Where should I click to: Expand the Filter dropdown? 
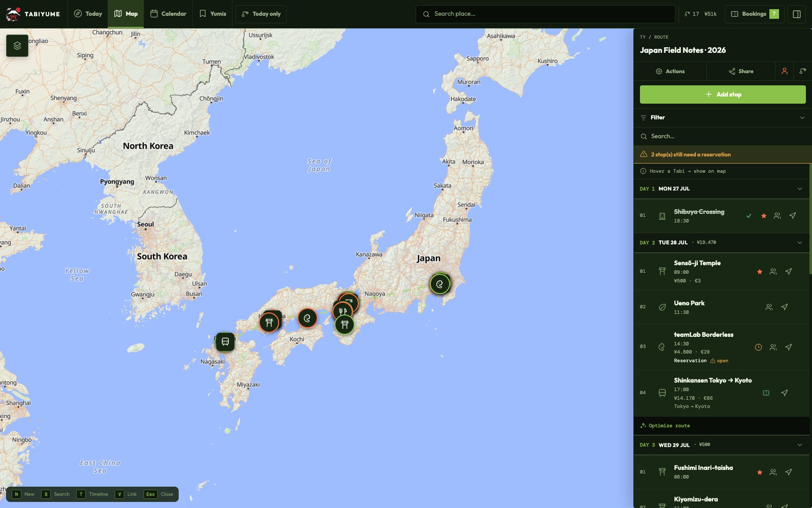723,117
